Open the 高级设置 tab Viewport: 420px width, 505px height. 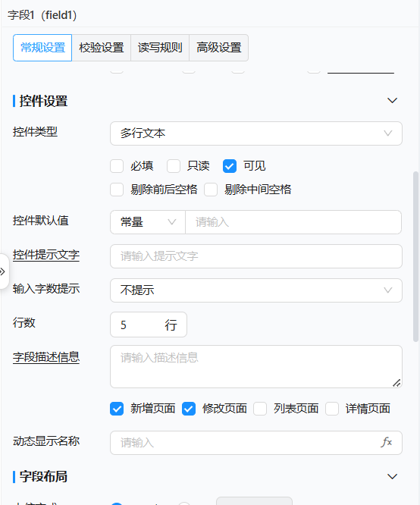point(219,48)
